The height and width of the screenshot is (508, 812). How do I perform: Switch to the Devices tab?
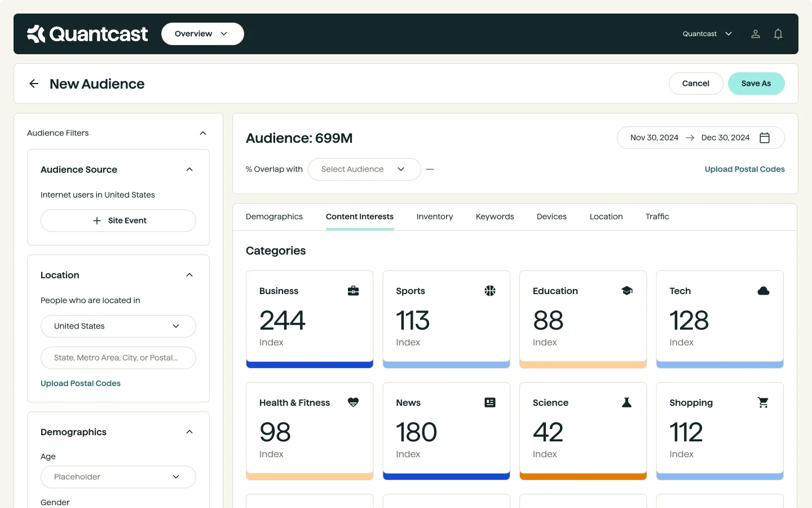click(551, 217)
